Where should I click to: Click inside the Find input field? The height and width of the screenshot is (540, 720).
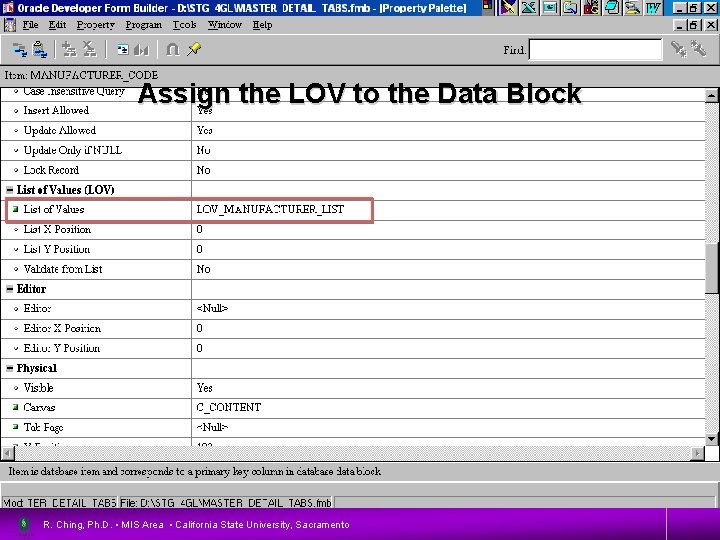coord(595,50)
